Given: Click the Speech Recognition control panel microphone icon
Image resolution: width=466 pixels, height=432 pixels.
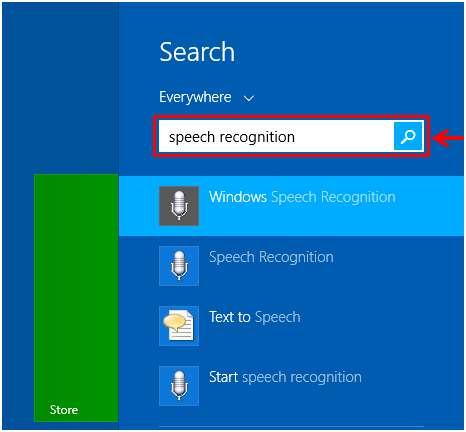Looking at the screenshot, I should pyautogui.click(x=179, y=266).
